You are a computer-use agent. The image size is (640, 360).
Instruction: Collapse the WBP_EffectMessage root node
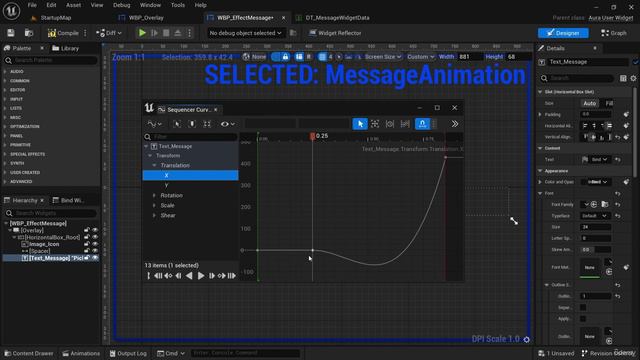click(6, 223)
